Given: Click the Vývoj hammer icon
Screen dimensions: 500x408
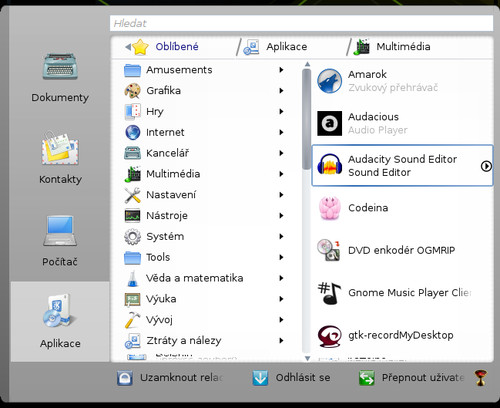Looking at the screenshot, I should 132,320.
